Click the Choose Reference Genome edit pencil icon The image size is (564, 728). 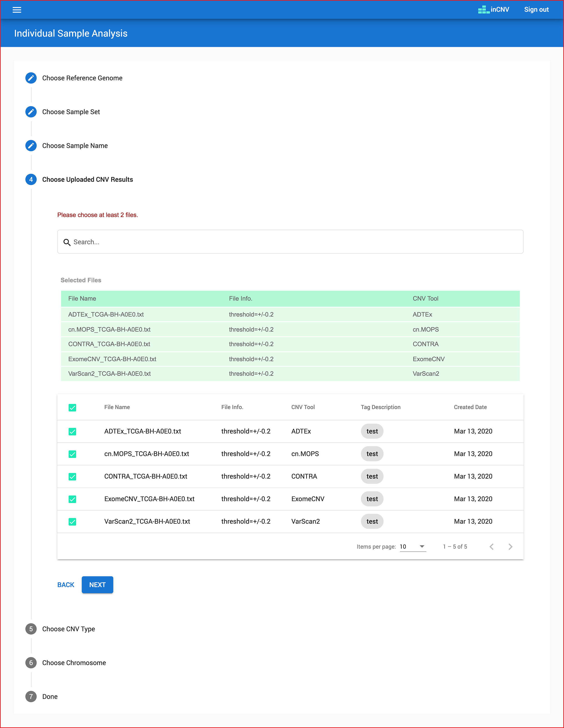point(31,78)
